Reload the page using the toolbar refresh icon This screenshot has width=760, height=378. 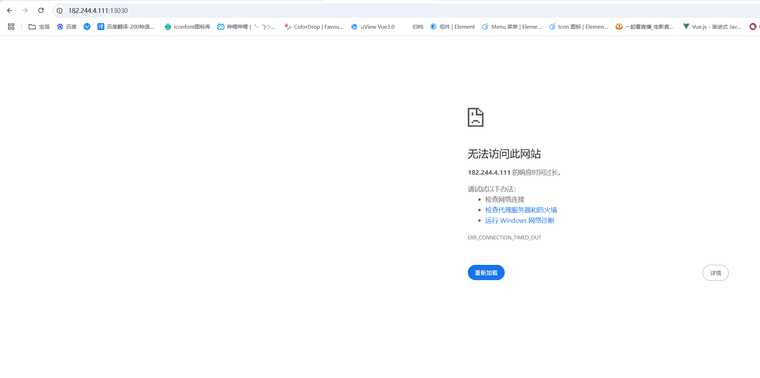click(41, 10)
